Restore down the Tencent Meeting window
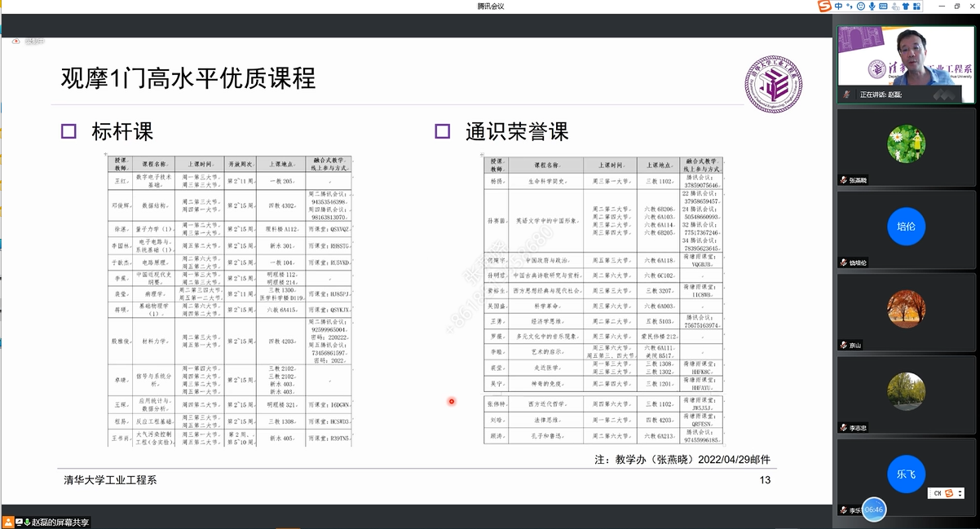 (x=956, y=7)
